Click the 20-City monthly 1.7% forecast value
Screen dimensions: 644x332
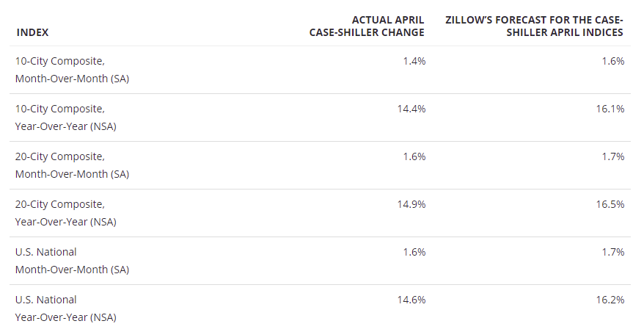pos(613,156)
